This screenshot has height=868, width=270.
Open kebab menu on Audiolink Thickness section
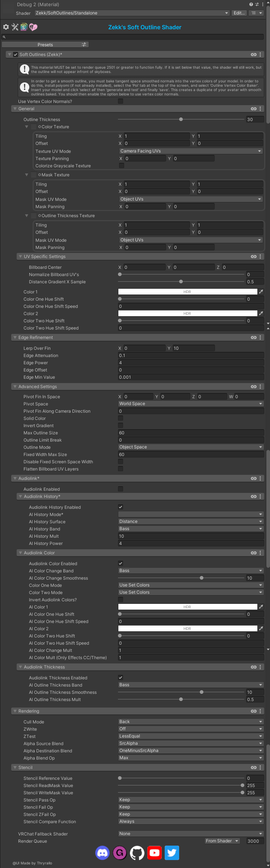click(260, 667)
